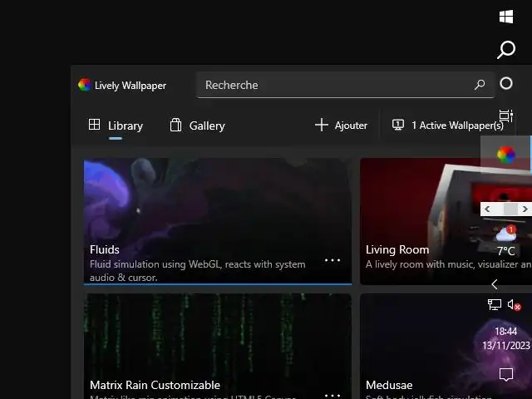Click the Ajouter button
Screen dimensions: 532x399
coord(342,126)
